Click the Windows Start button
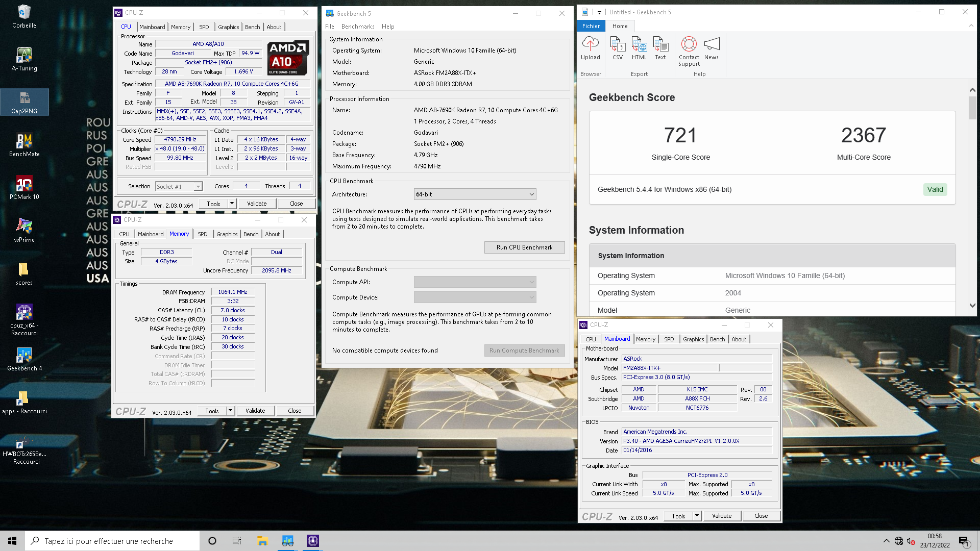Screen dimensions: 980x551 (x=12, y=541)
